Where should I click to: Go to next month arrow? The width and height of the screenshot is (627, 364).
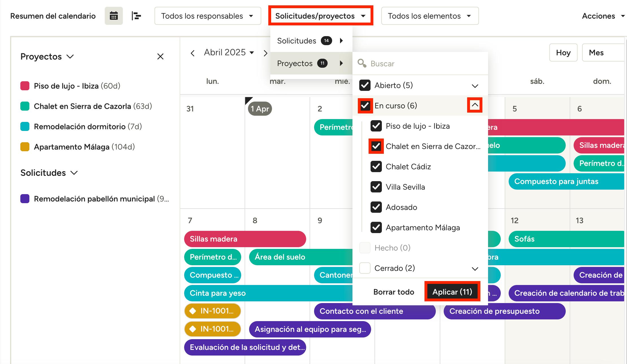265,53
